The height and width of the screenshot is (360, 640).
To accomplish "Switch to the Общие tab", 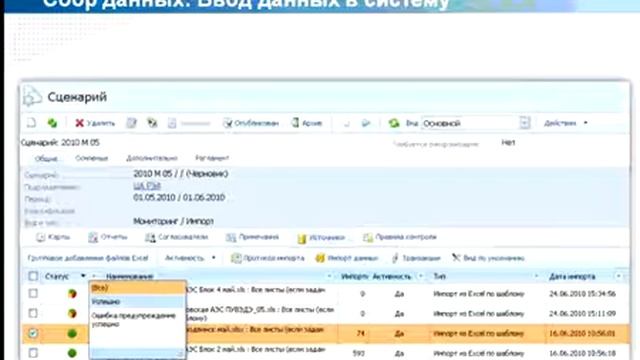I will click(x=46, y=158).
